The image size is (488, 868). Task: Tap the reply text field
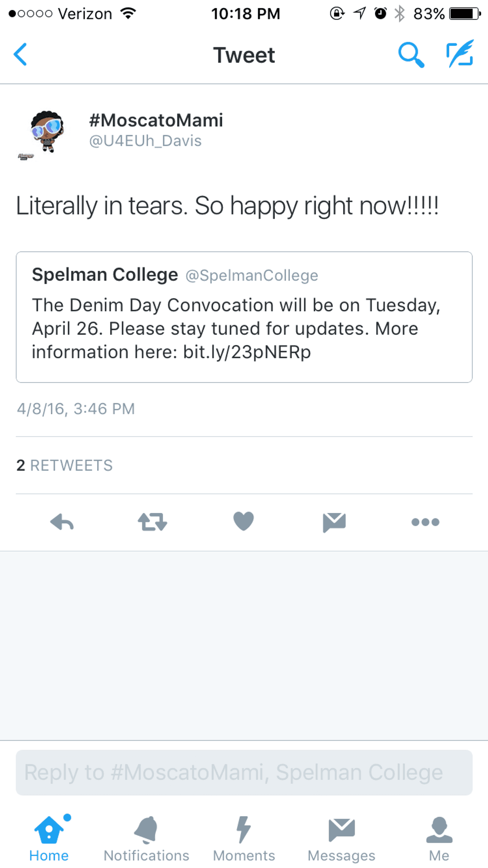[244, 772]
